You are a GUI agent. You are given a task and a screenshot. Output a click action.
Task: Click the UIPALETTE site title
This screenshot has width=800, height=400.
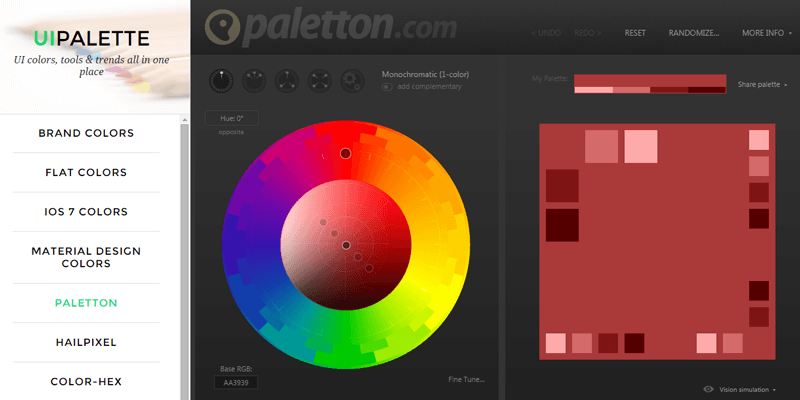[x=92, y=38]
